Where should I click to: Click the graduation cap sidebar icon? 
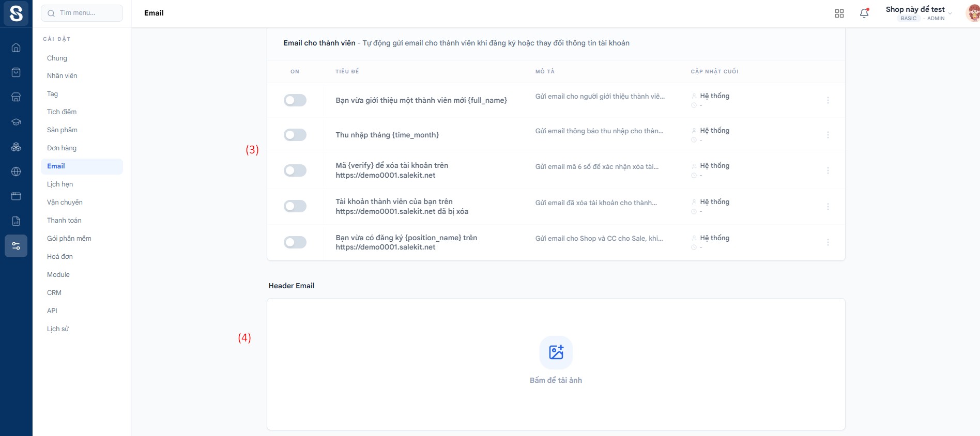[16, 122]
